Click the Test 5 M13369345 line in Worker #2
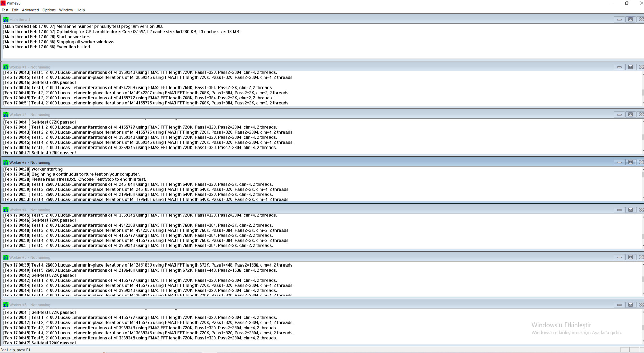Viewport: 644px width, 353px height. [140, 148]
